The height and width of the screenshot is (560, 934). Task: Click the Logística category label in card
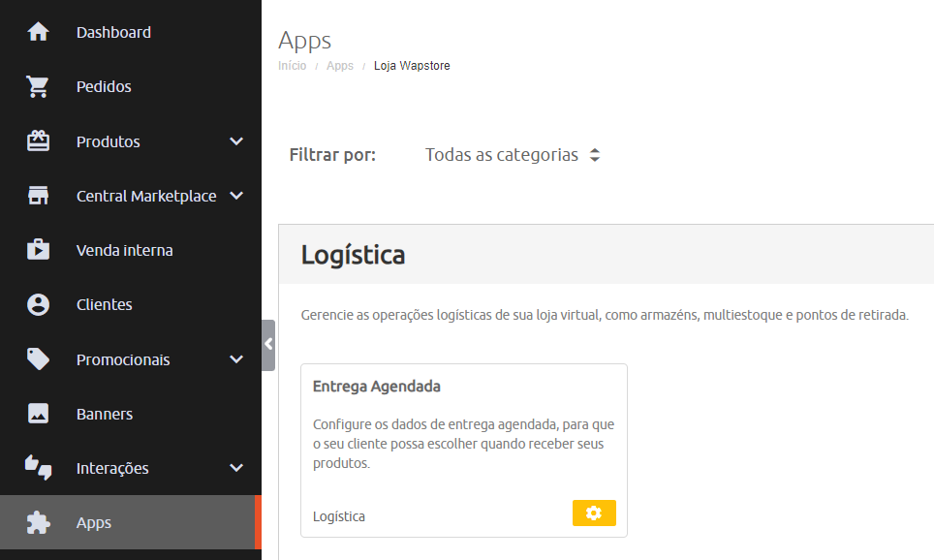coord(339,516)
